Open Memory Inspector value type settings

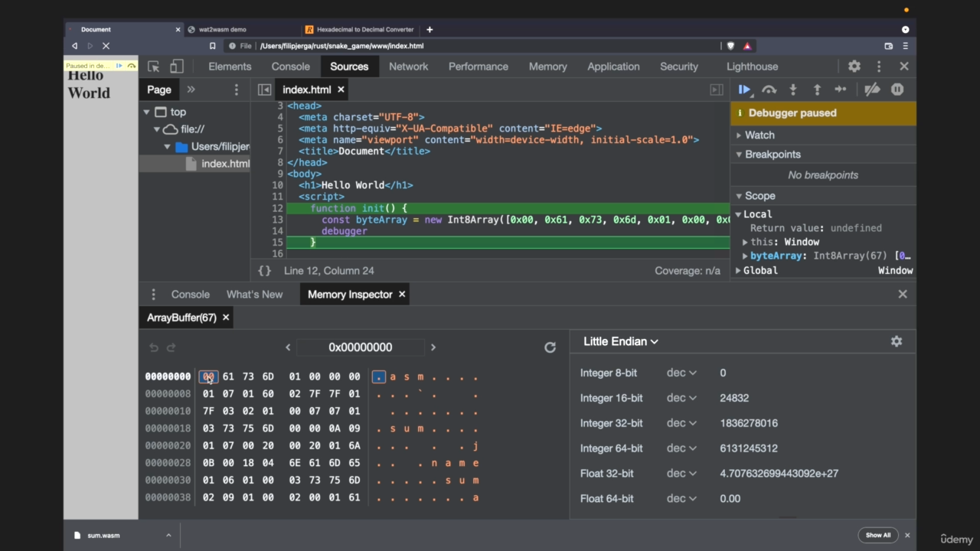point(896,341)
